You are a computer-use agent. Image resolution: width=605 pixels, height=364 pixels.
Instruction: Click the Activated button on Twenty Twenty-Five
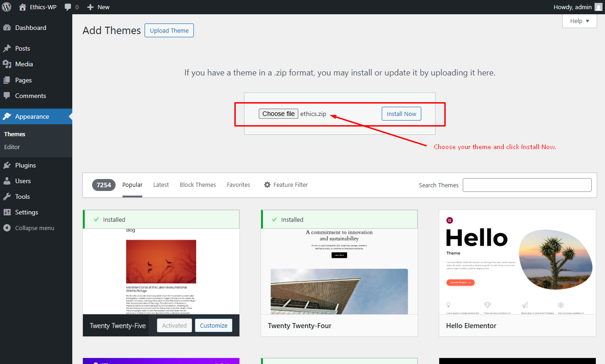pos(174,325)
